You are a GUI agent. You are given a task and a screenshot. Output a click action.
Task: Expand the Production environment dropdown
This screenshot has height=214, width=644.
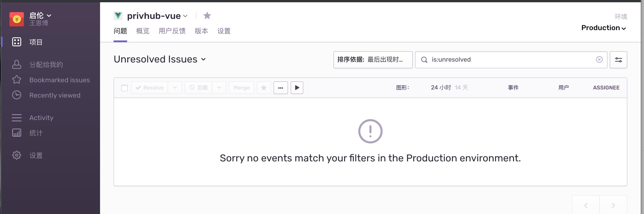[x=603, y=28]
